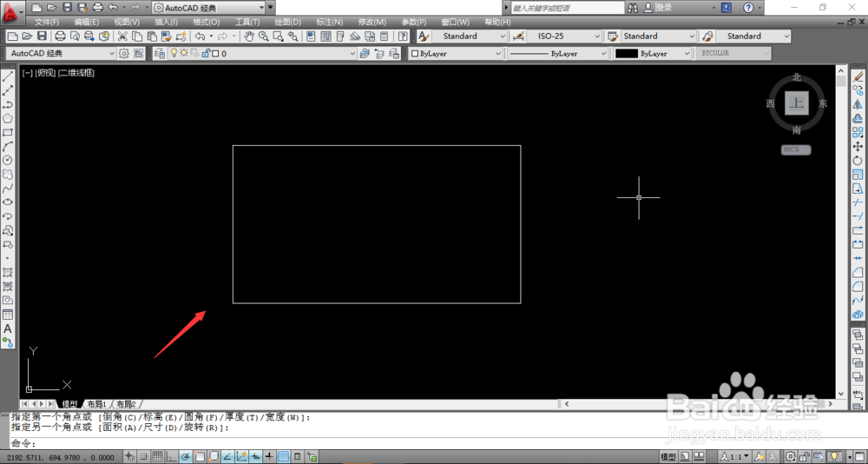Click the Workspace Settings gear icon
868x464 pixels.
[124, 53]
